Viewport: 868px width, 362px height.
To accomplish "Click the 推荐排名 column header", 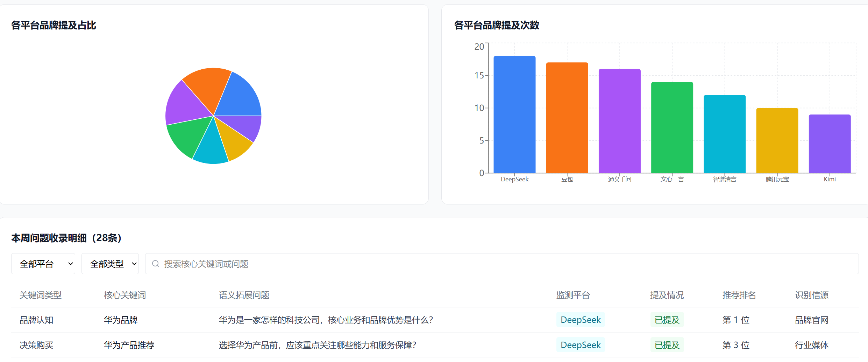I will (739, 295).
